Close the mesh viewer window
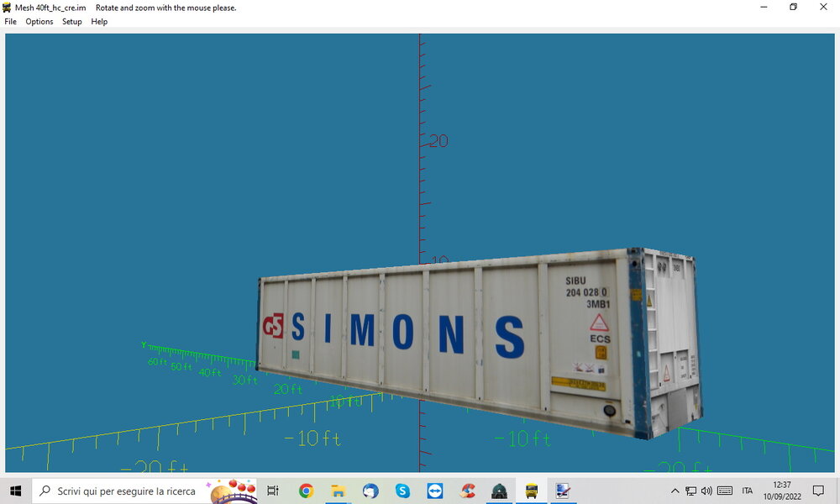840x504 pixels. [823, 7]
